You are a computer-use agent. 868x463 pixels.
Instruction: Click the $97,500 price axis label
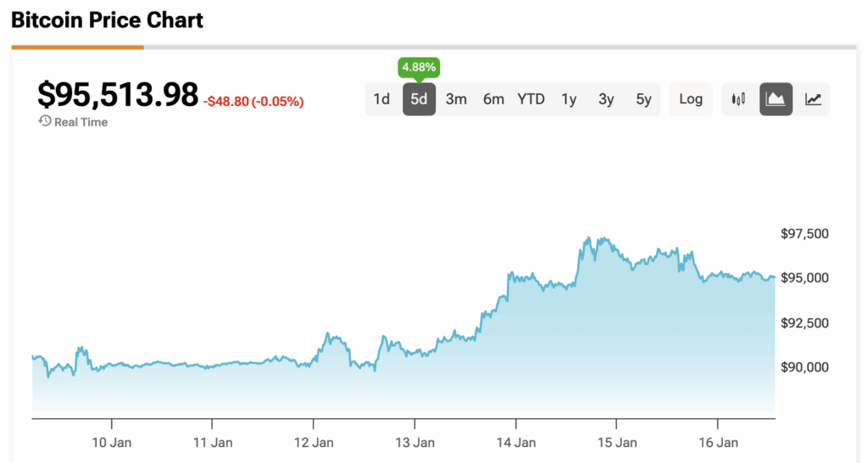pyautogui.click(x=804, y=233)
